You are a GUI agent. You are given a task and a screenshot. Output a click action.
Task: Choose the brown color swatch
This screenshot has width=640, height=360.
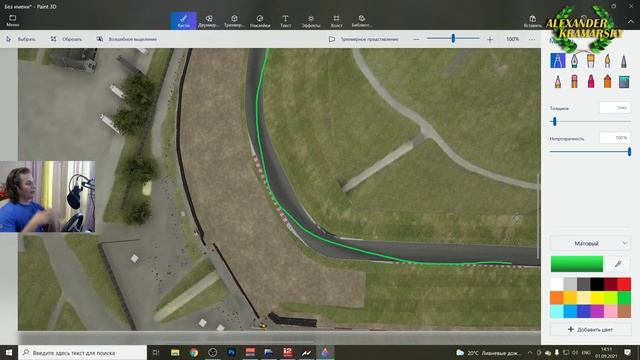tap(624, 311)
